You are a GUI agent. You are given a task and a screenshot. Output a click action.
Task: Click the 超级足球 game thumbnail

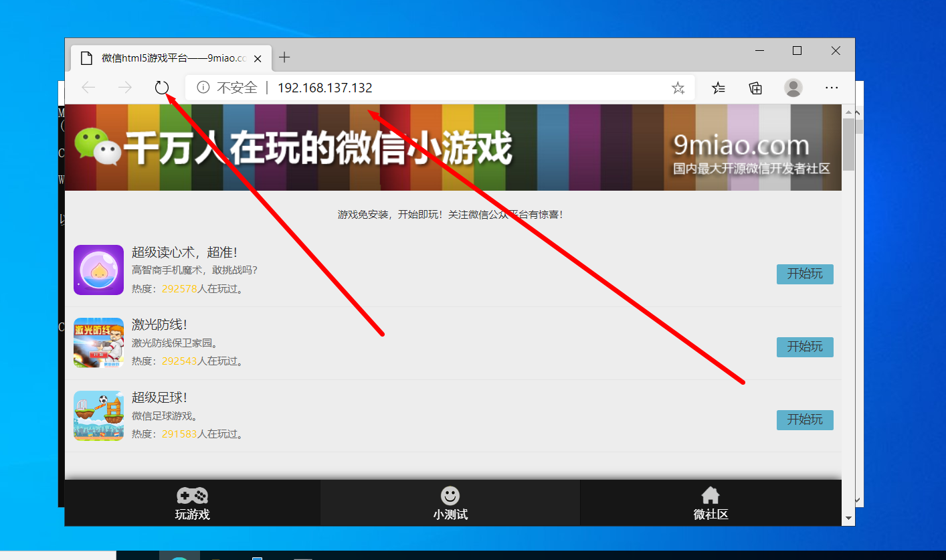click(98, 415)
